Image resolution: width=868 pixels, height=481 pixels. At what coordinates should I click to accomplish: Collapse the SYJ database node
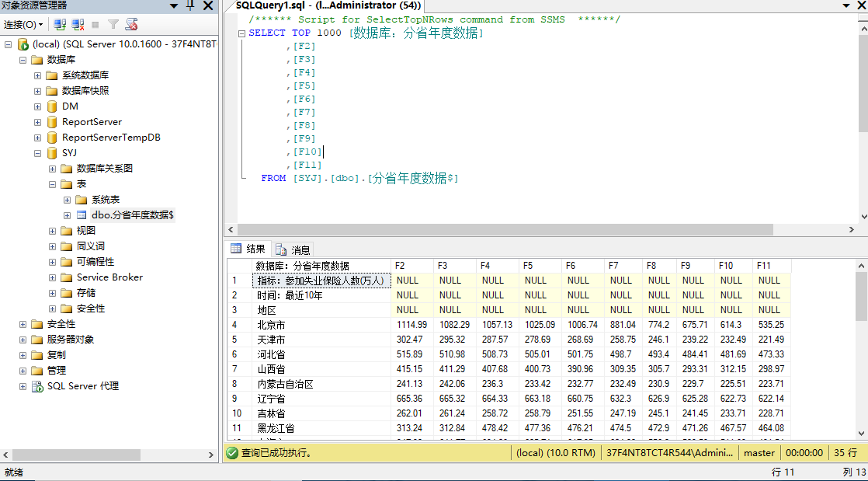(37, 152)
